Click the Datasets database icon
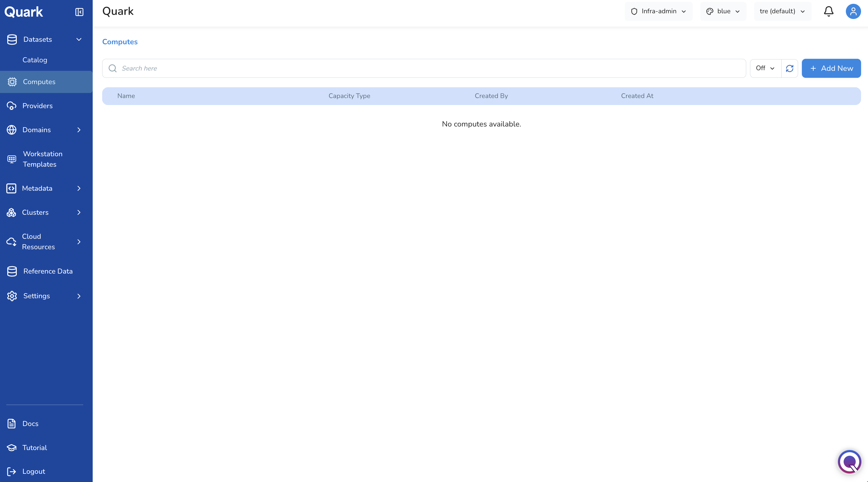This screenshot has width=868, height=482. [x=12, y=40]
